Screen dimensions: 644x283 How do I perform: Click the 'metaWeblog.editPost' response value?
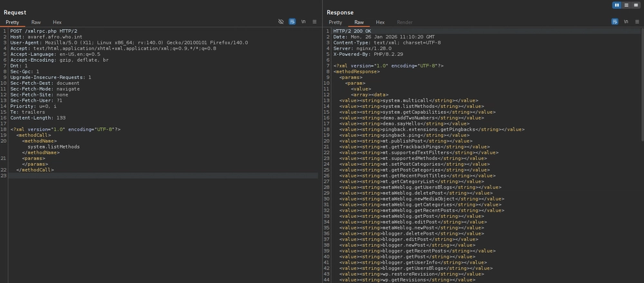pos(410,222)
